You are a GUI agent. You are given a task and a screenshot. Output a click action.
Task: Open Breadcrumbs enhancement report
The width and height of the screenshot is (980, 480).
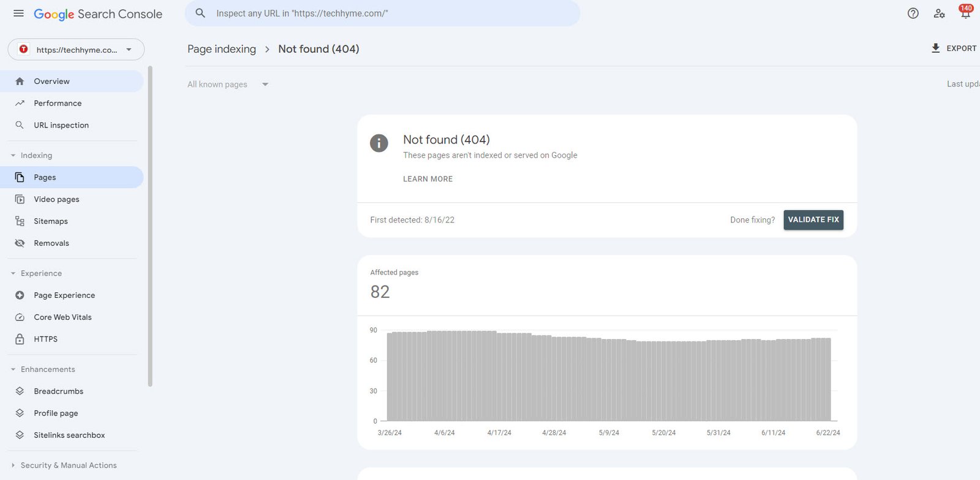click(x=72, y=391)
